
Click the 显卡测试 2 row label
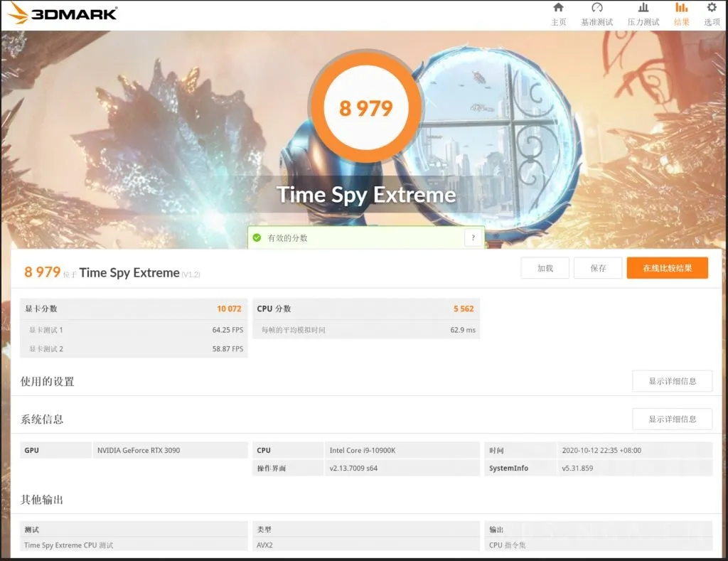pyautogui.click(x=46, y=349)
